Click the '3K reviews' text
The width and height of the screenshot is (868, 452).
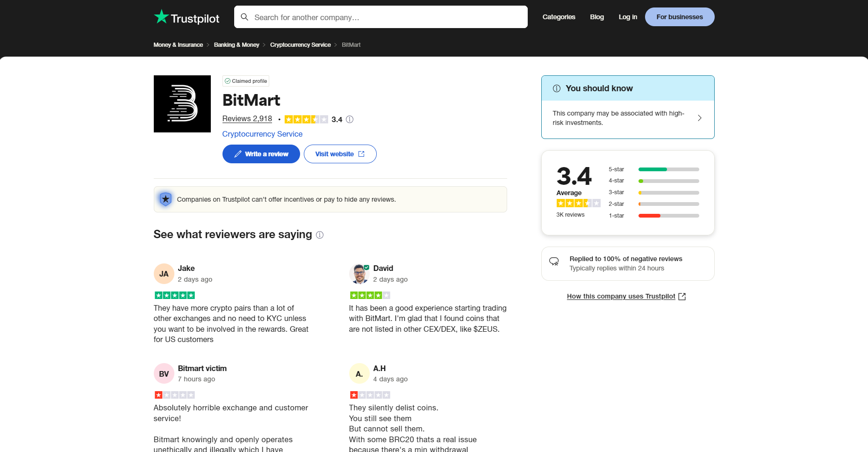click(x=570, y=215)
